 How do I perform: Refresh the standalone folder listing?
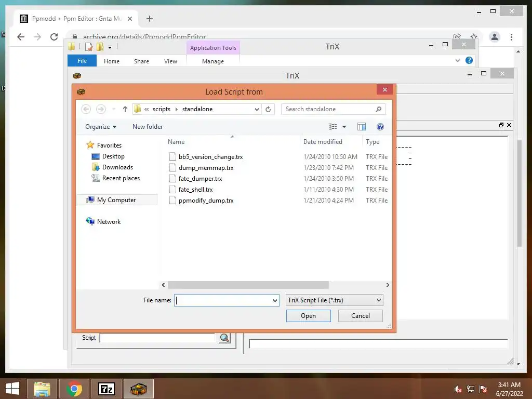268,109
